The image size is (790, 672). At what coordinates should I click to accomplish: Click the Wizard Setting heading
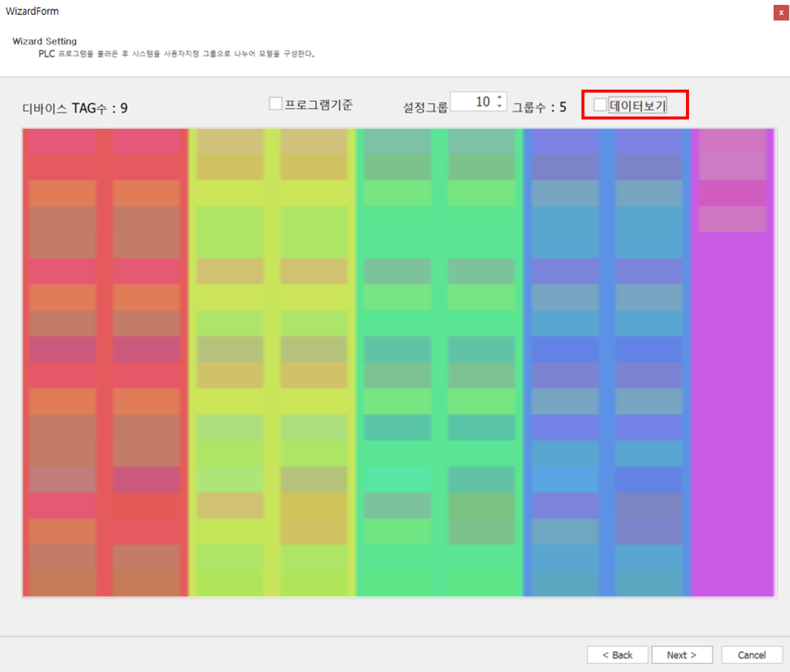45,41
